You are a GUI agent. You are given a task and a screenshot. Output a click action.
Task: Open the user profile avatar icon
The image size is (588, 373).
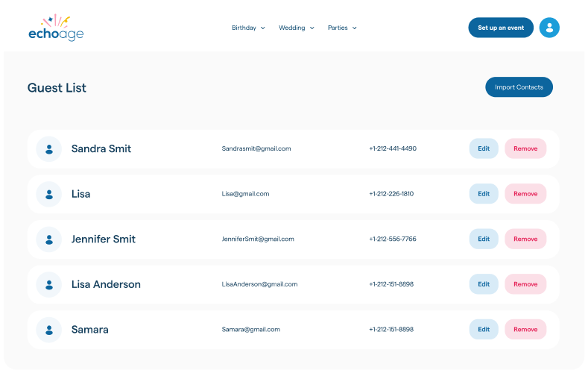click(x=549, y=28)
